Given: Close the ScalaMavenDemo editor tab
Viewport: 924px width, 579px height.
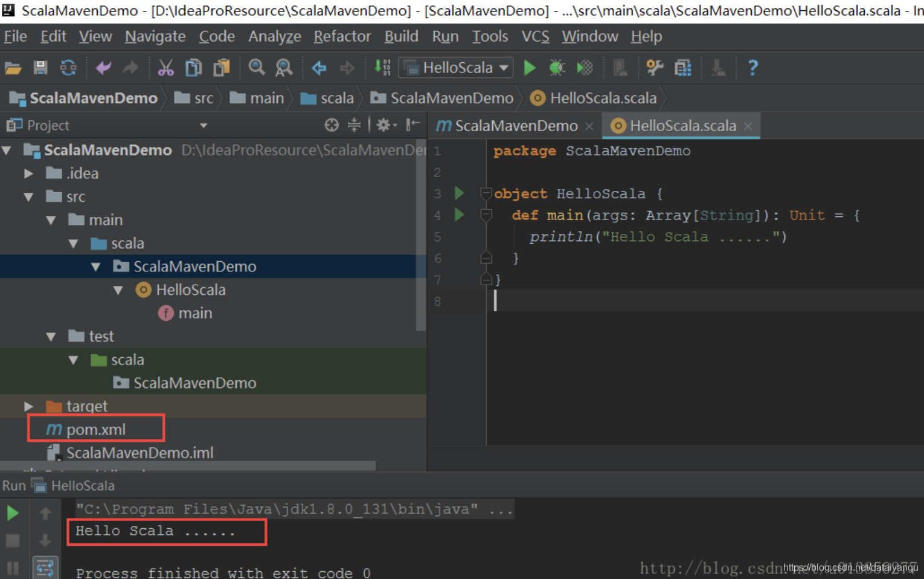Looking at the screenshot, I should pyautogui.click(x=589, y=126).
